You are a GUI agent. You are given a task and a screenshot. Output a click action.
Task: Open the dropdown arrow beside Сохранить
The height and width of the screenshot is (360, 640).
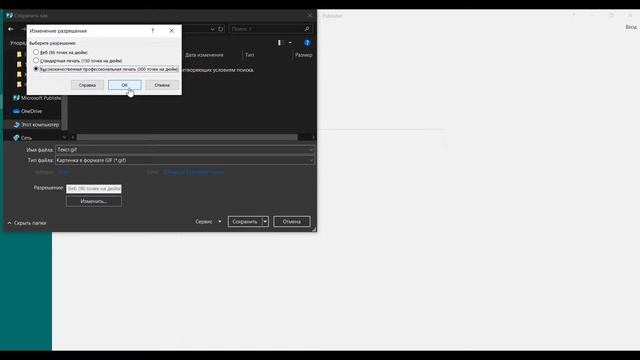click(x=265, y=222)
